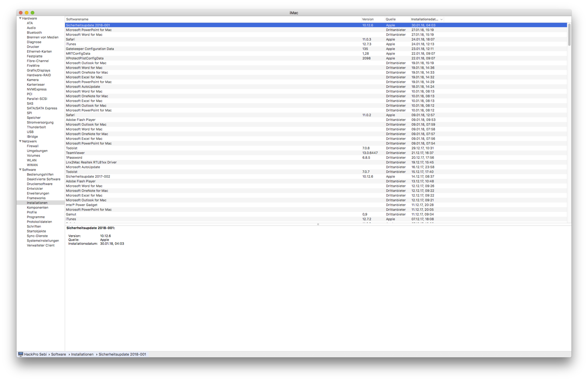Select Bluetooth in the sidebar
The width and height of the screenshot is (588, 381).
pos(34,32)
